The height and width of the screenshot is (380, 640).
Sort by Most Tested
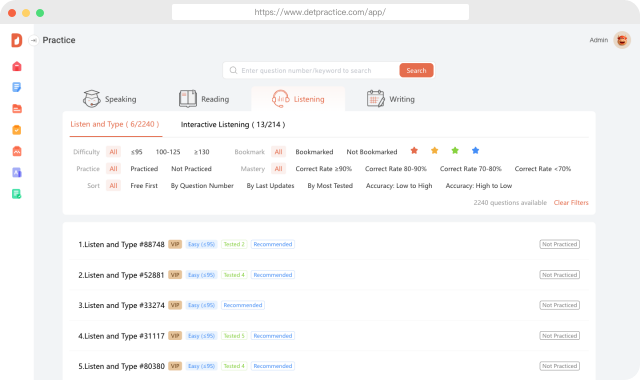[330, 186]
